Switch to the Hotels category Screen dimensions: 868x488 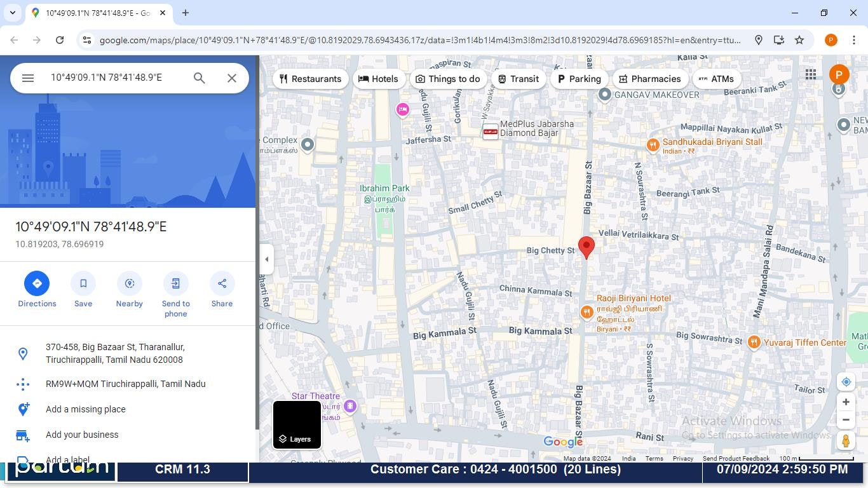378,79
